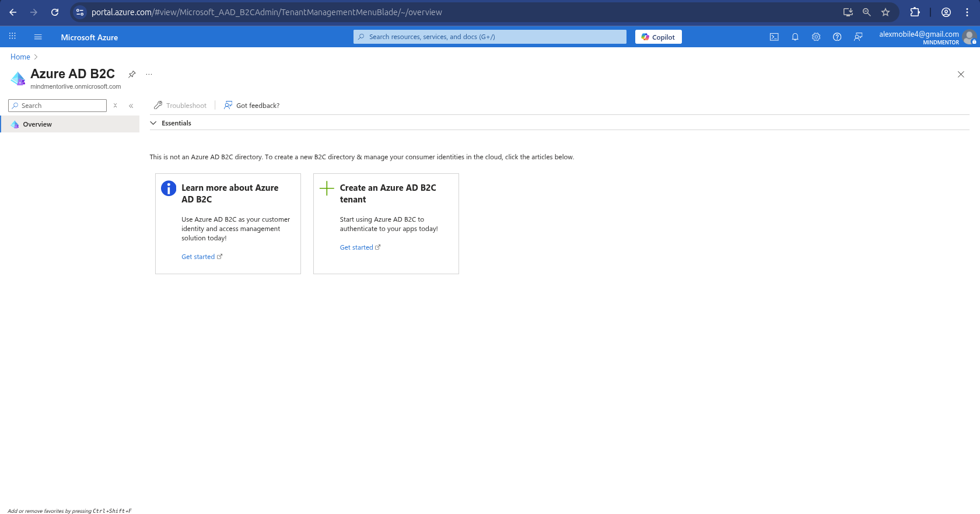Image resolution: width=980 pixels, height=514 pixels.
Task: Open the ellipsis more options next to title
Action: [149, 74]
